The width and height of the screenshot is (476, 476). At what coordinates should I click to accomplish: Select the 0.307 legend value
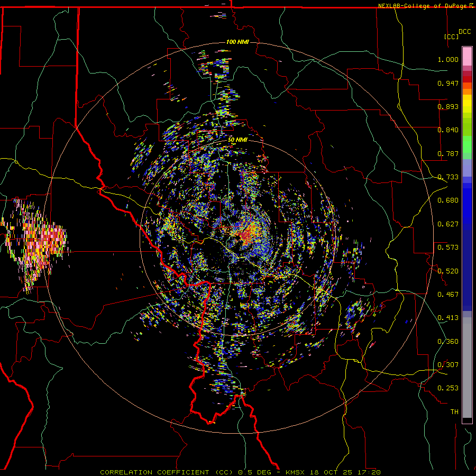pos(448,365)
